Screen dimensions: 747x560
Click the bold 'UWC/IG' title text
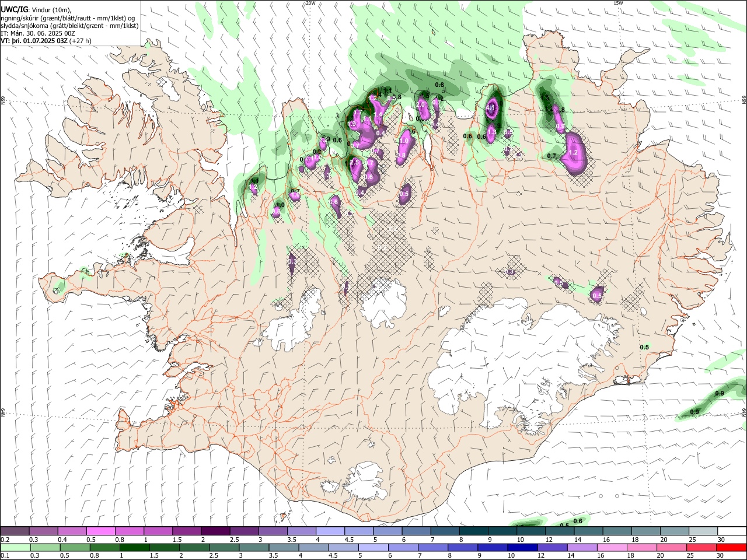pyautogui.click(x=13, y=9)
